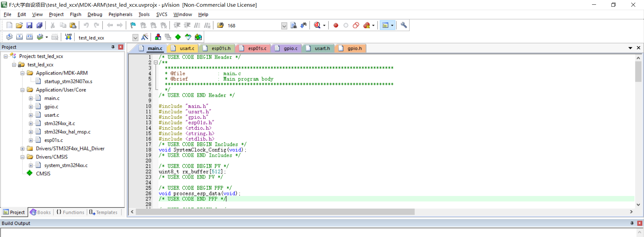Viewport: 644px width, 237px height.
Task: Create a new file with the toolbar icon
Action: [9, 25]
